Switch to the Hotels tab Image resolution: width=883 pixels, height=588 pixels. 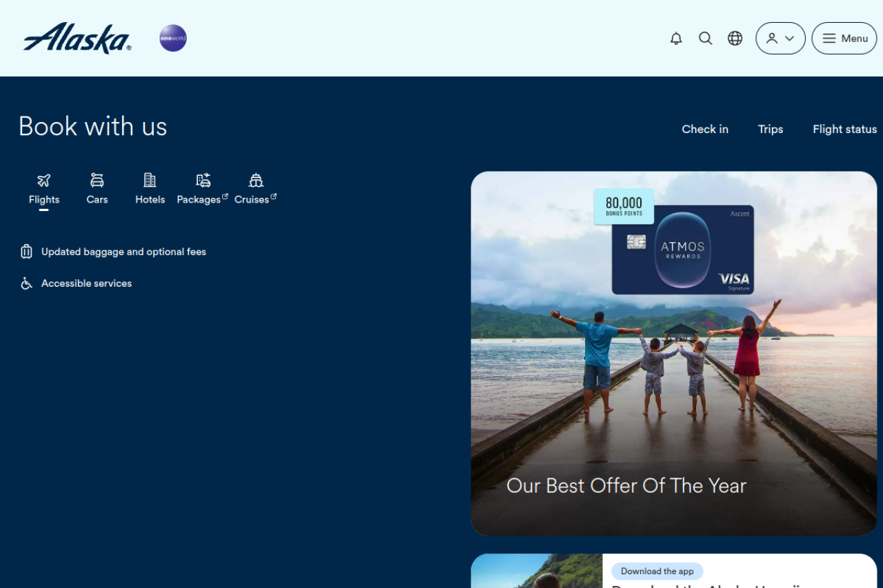click(150, 190)
